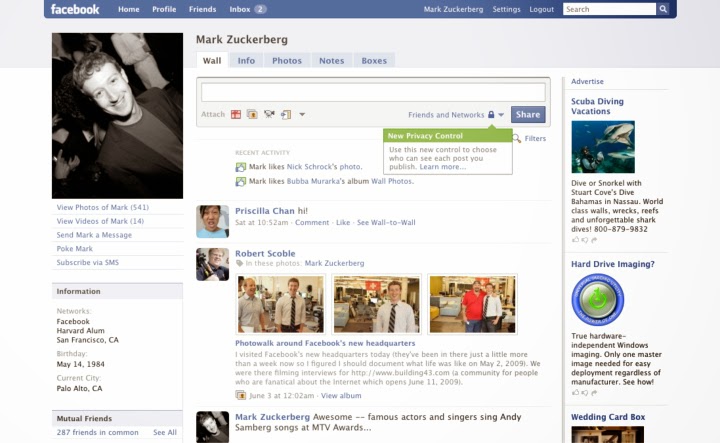Switch to the Wall tab
720x443 pixels.
coord(212,60)
